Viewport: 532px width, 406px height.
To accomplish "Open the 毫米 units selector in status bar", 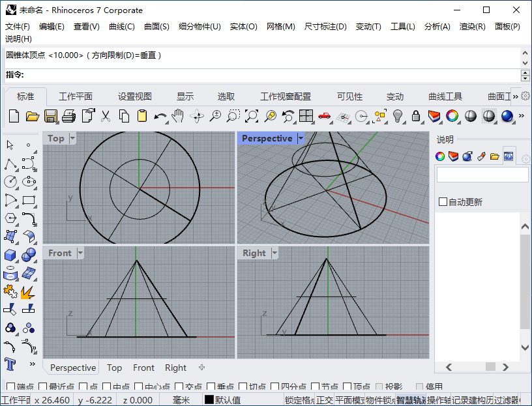I will click(181, 400).
